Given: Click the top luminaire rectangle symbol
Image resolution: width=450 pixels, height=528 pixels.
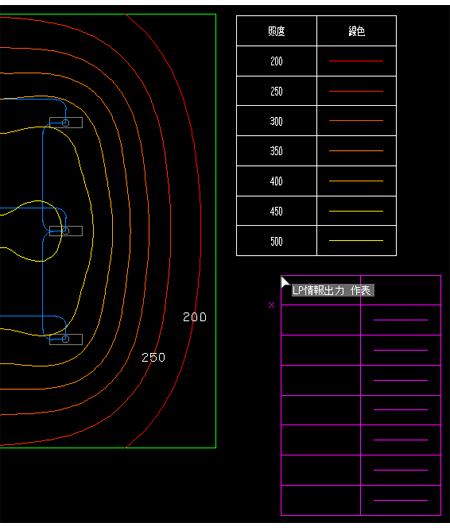Looking at the screenshot, I should point(66,123).
